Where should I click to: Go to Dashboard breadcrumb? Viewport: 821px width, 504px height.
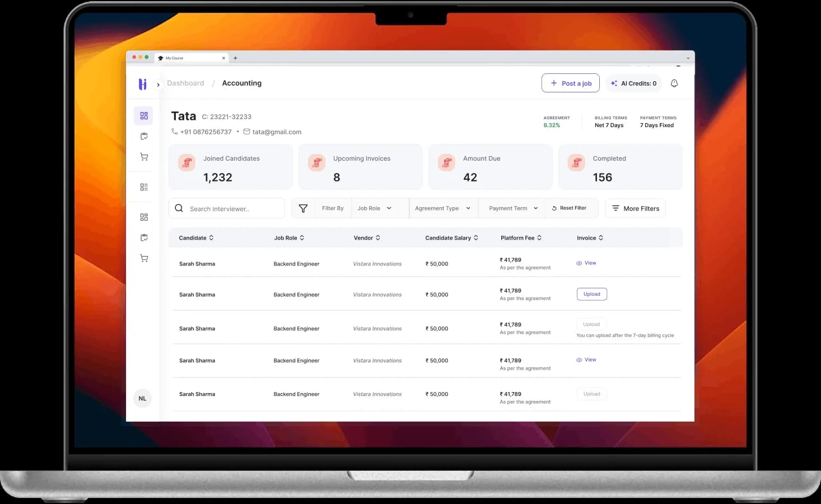click(185, 83)
